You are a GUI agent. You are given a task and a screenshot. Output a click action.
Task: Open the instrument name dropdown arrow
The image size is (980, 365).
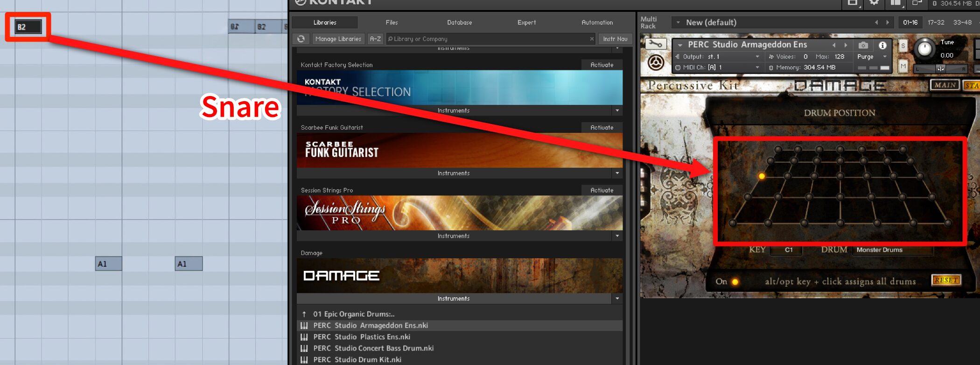(680, 45)
